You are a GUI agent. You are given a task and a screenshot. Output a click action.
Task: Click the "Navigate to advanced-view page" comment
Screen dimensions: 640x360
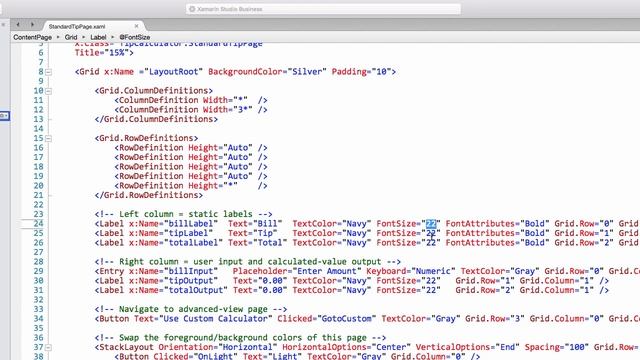pos(191,309)
